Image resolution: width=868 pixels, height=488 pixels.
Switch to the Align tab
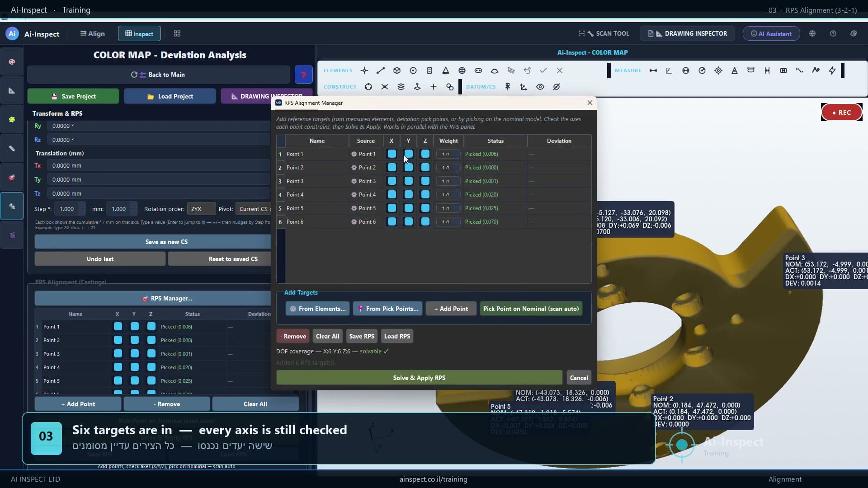pos(92,33)
